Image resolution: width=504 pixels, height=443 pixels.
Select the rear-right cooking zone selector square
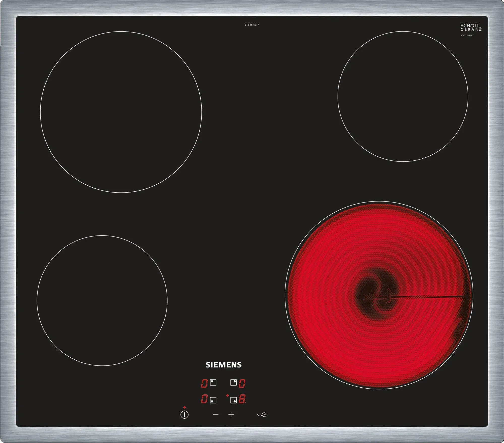[233, 383]
